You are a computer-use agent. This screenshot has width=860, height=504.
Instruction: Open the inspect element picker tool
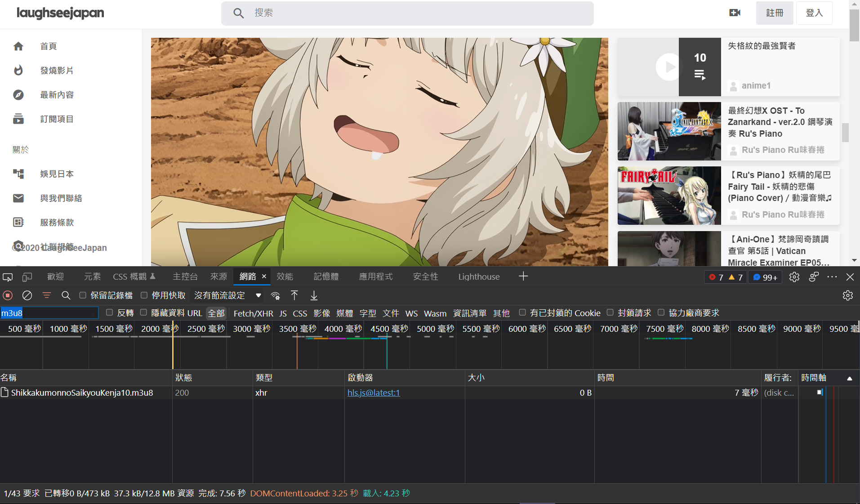coord(8,277)
